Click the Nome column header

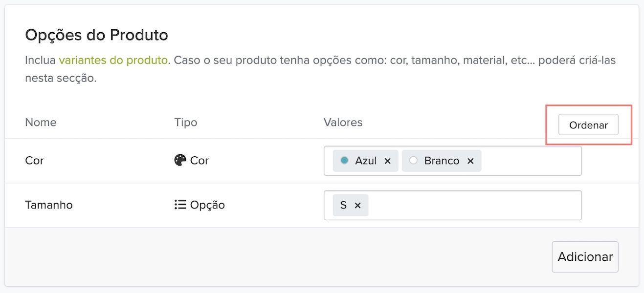coord(41,122)
